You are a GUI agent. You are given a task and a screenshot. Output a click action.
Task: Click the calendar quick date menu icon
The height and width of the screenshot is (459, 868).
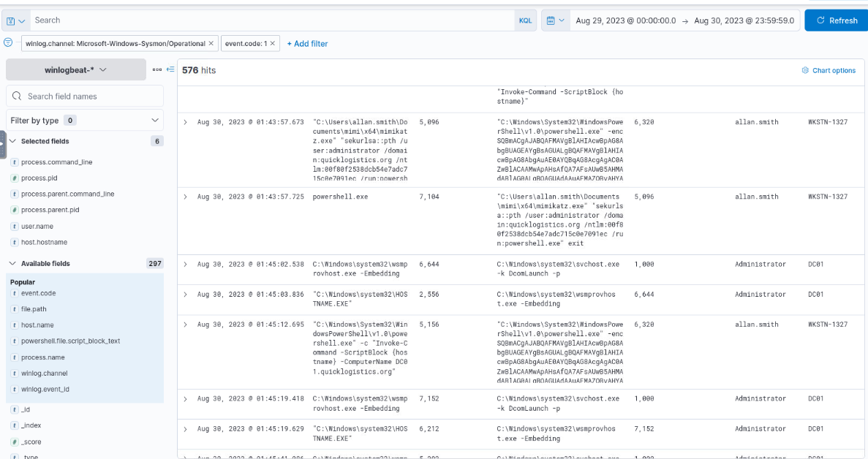[x=555, y=20]
